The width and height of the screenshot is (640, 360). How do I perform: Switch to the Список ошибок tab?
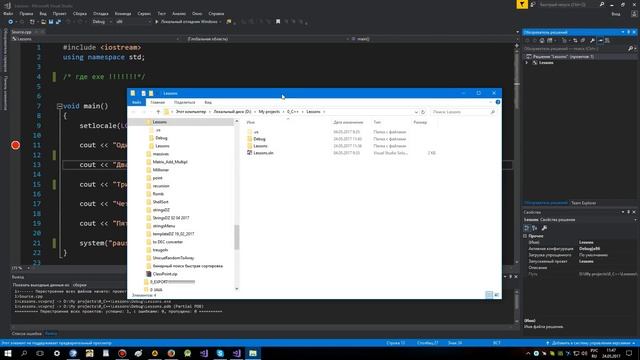(27, 333)
